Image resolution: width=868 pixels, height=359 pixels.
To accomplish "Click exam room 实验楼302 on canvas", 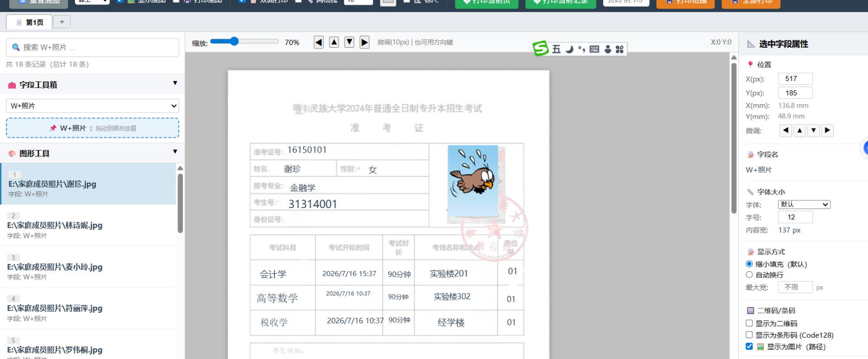I will [452, 297].
